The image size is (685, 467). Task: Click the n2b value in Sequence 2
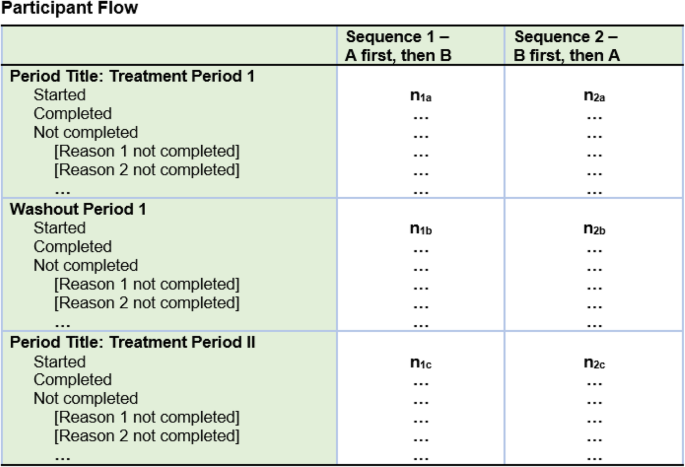click(x=595, y=229)
